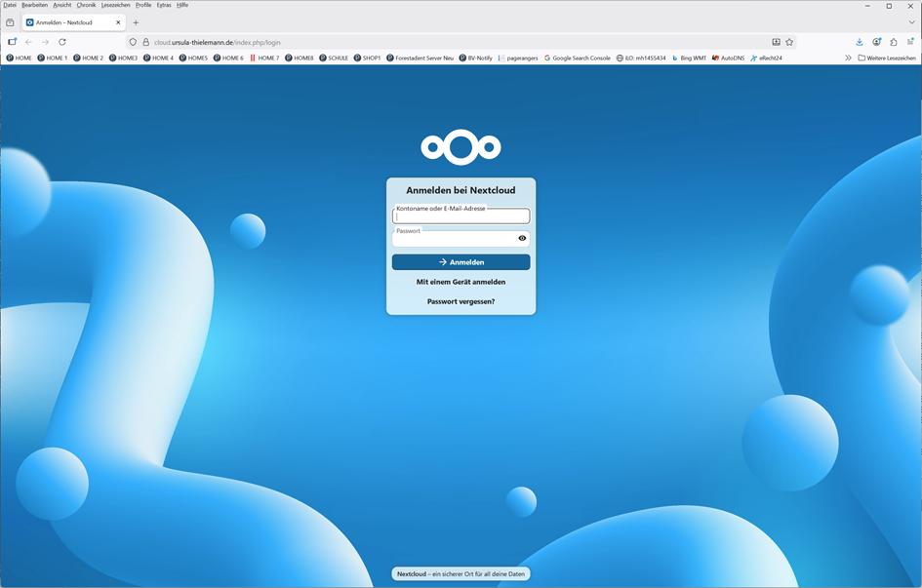The height and width of the screenshot is (588, 922).
Task: Open a new browser tab
Action: [x=136, y=22]
